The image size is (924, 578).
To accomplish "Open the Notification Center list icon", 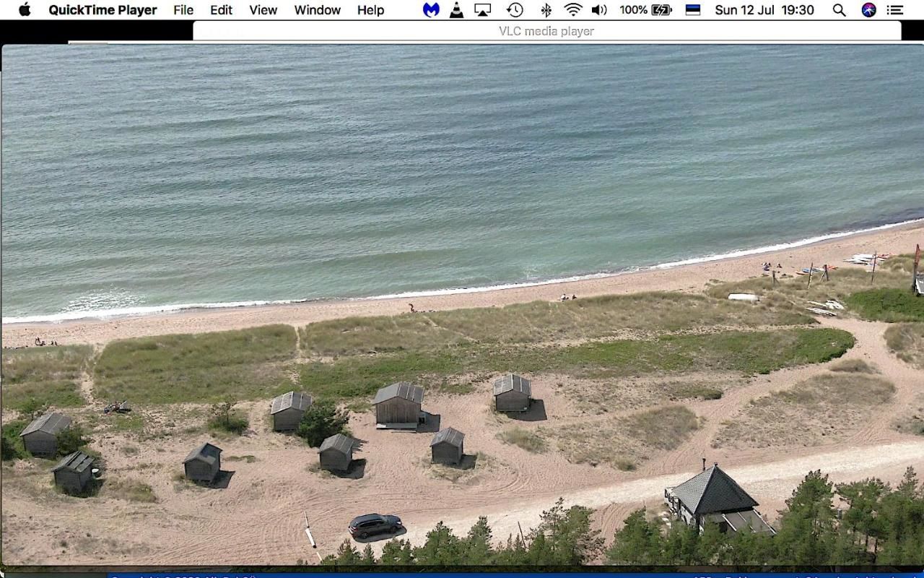I will (895, 10).
